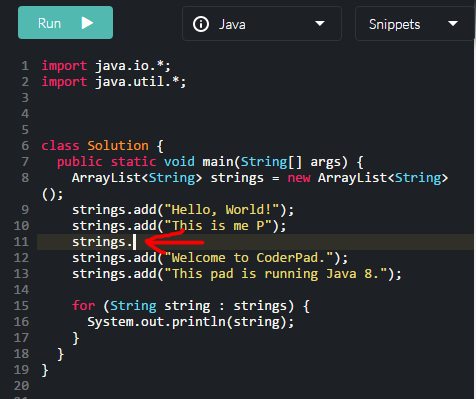Place cursor on 'import java.io.*;' line
476x399 pixels.
point(106,66)
